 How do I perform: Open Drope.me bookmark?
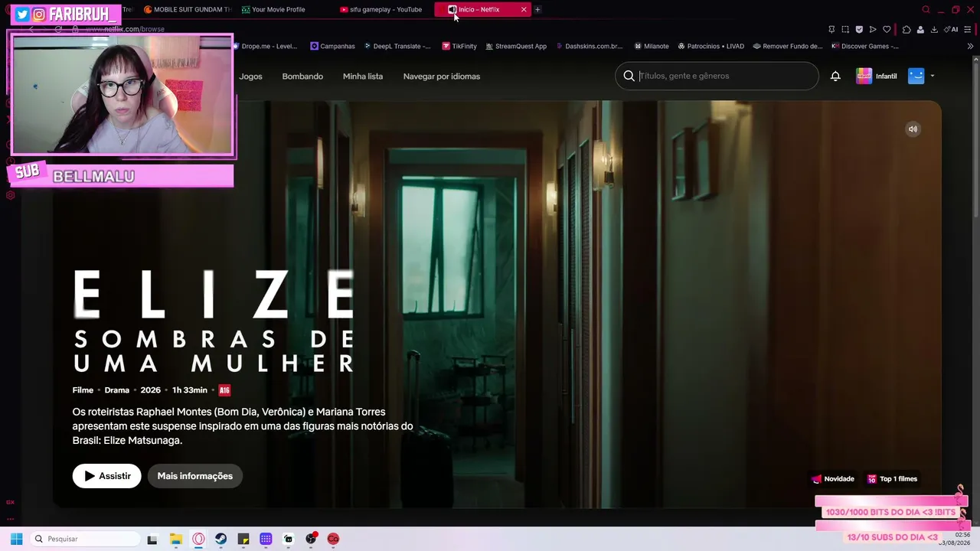264,46
